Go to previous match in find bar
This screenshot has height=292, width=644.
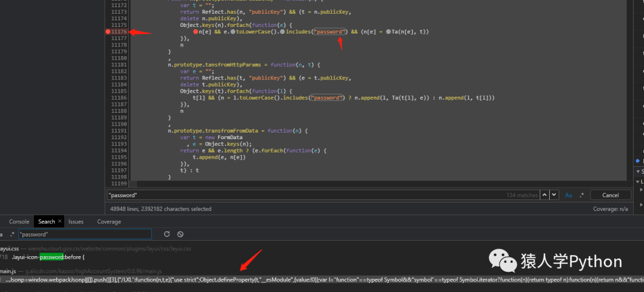pos(544,195)
